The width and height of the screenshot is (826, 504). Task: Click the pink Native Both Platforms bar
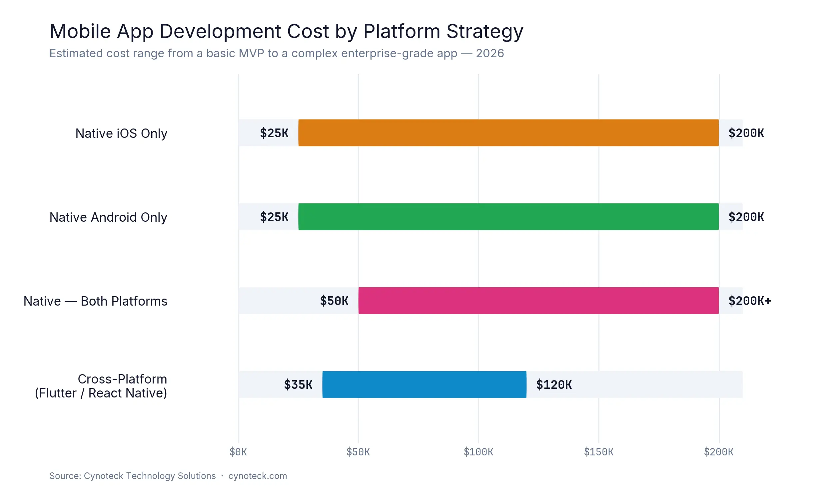[538, 300]
